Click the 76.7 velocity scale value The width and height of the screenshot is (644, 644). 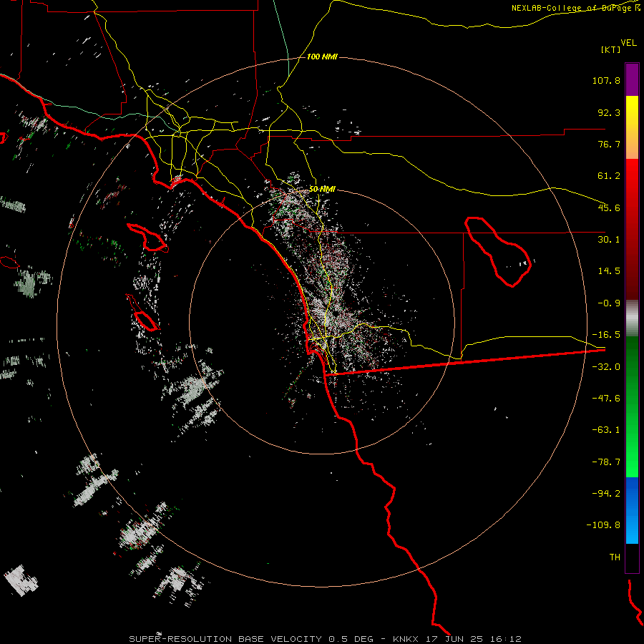pyautogui.click(x=609, y=144)
